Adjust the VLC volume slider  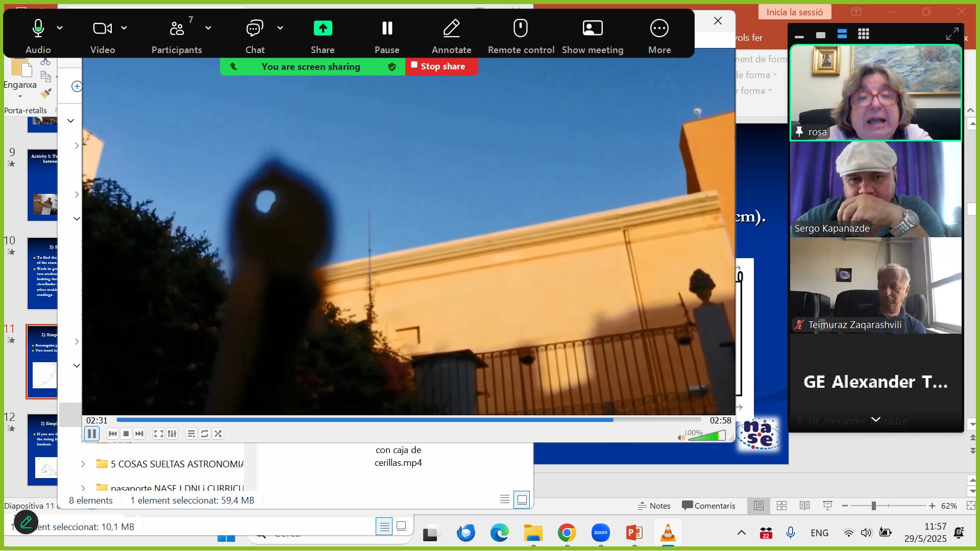[707, 435]
